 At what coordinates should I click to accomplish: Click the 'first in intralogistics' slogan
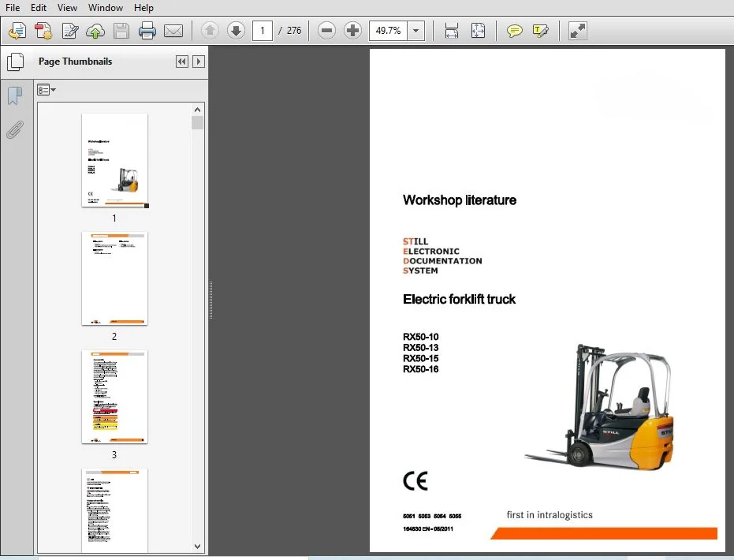(549, 515)
